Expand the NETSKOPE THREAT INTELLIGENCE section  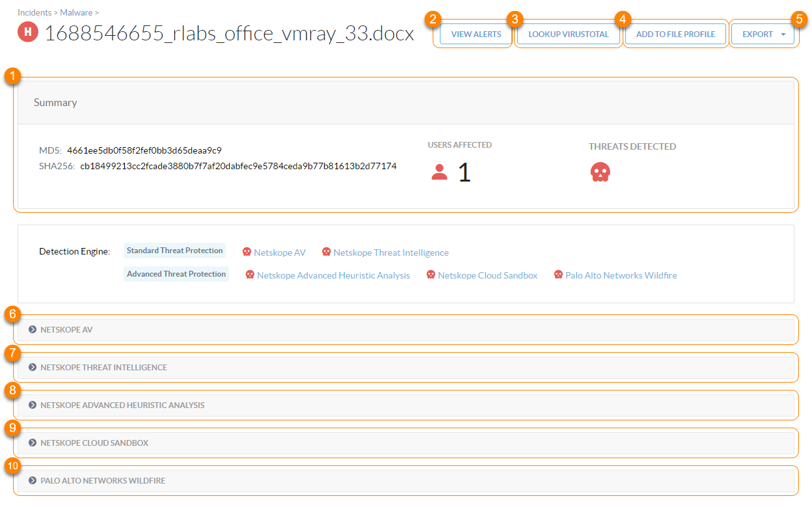pyautogui.click(x=32, y=367)
